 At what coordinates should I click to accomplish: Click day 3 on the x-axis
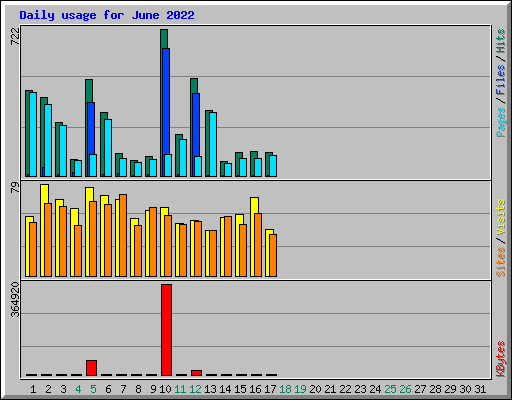click(63, 389)
